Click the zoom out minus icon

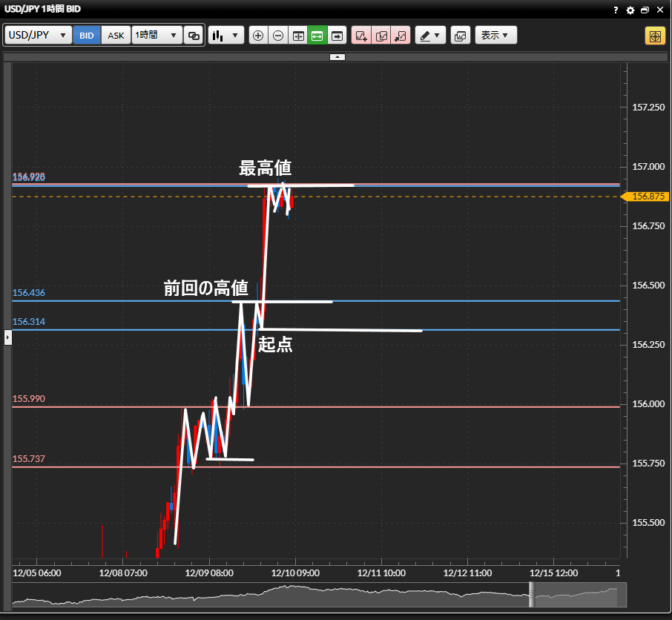[x=278, y=36]
